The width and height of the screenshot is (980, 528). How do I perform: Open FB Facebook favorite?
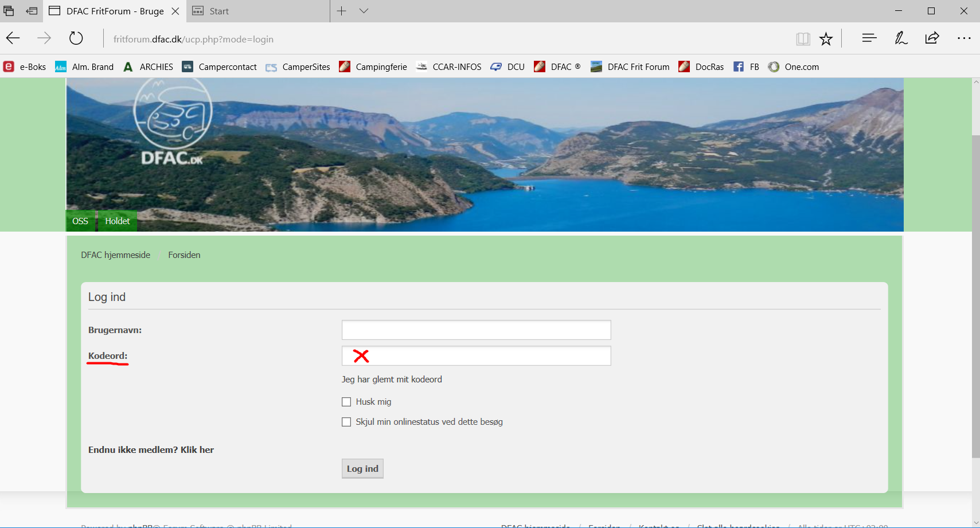[746, 67]
